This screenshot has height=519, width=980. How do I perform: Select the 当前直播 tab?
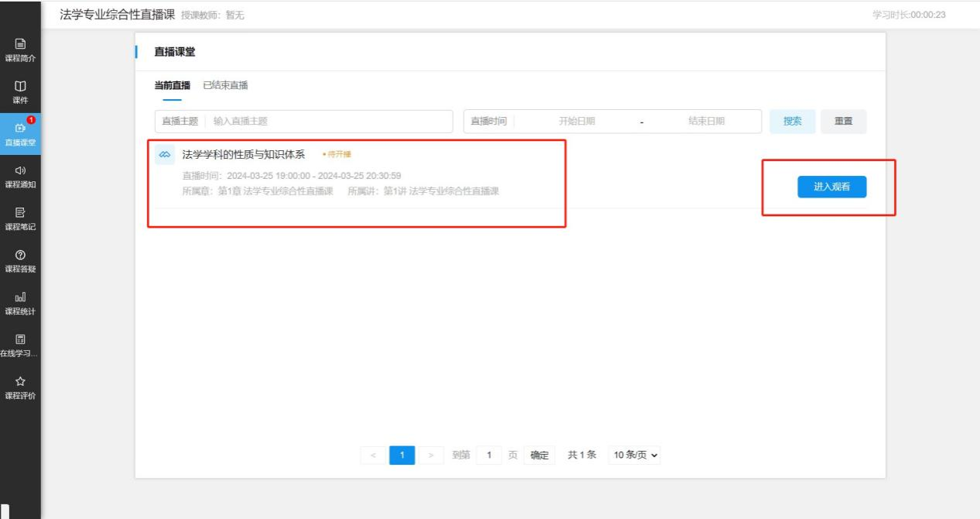172,85
